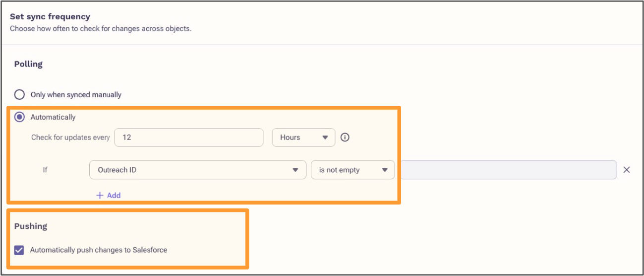Click the info icon beside Hours
The height and width of the screenshot is (276, 644).
coord(345,138)
